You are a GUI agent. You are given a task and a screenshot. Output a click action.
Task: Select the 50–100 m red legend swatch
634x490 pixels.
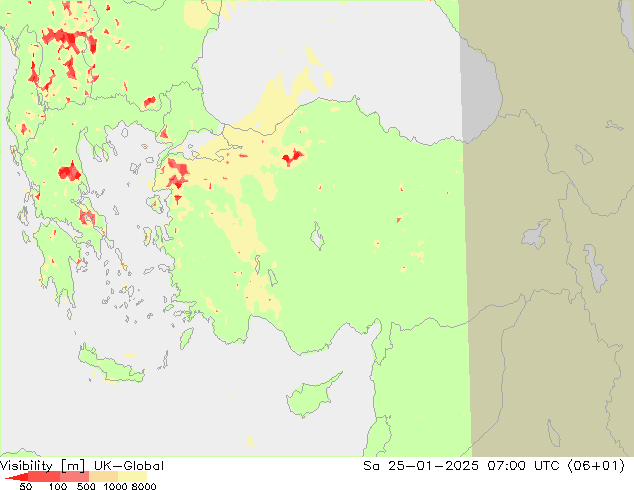tap(44, 476)
